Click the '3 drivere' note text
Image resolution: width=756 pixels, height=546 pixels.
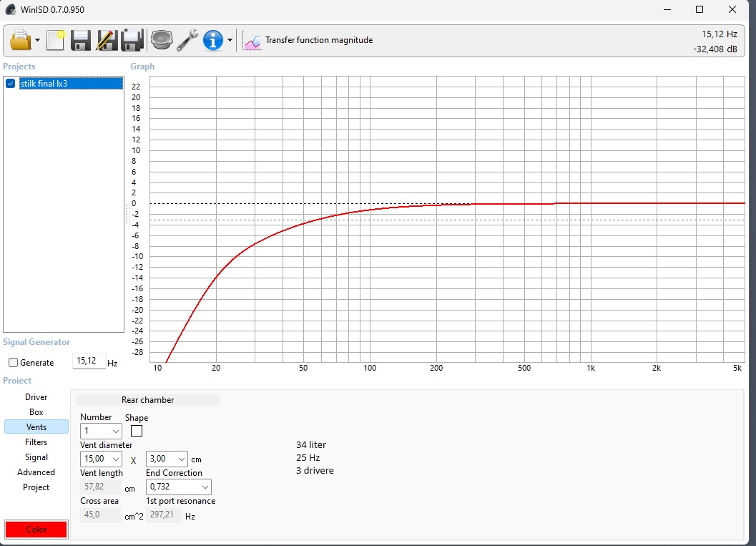(x=315, y=470)
